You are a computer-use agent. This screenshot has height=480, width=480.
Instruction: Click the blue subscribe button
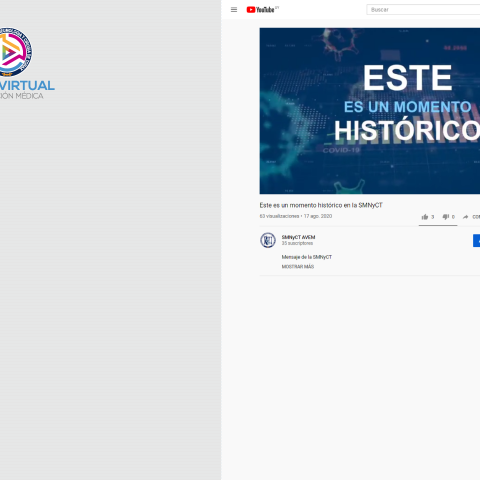coord(476,241)
